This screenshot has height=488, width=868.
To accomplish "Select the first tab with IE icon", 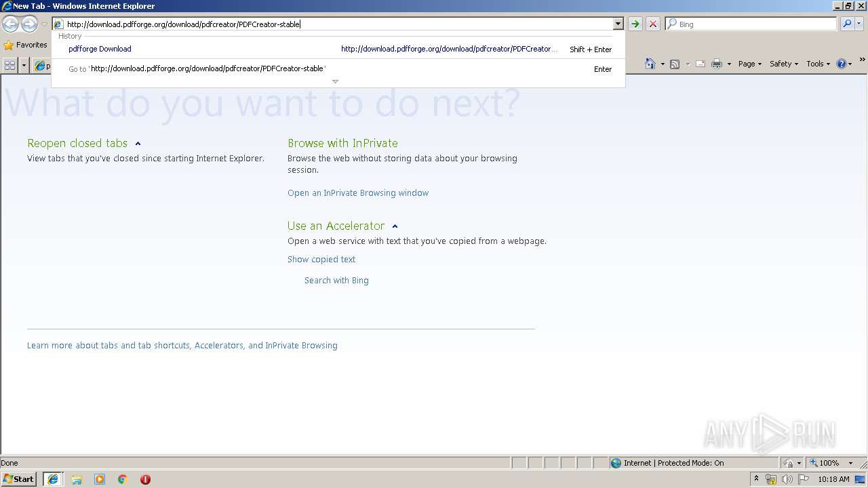I will coord(42,66).
